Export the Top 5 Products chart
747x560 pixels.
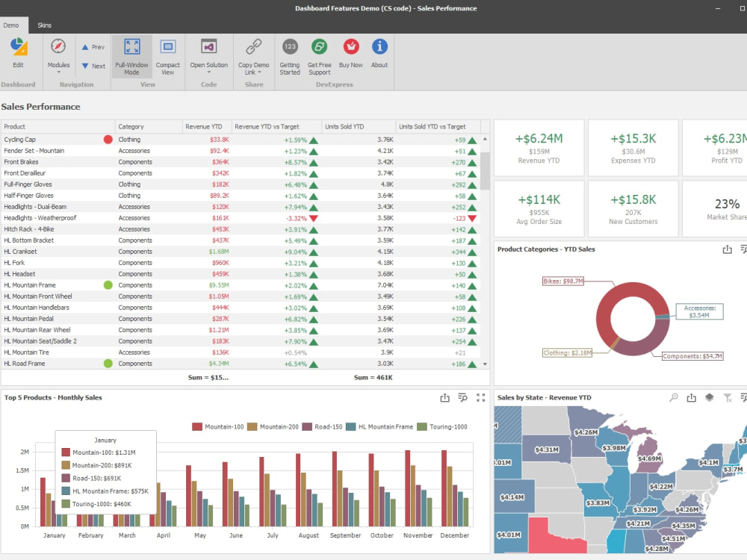444,398
